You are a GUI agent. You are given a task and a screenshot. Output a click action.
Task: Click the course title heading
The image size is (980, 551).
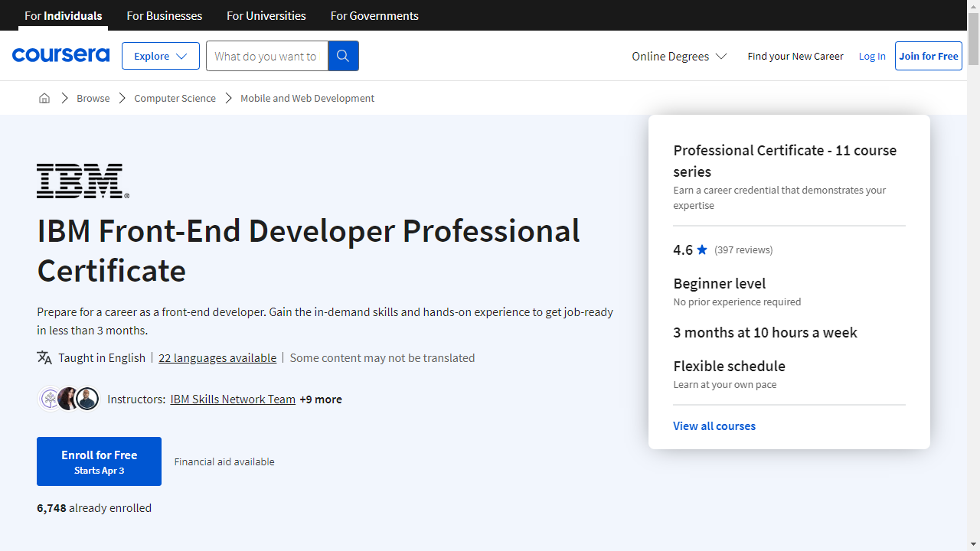click(309, 250)
